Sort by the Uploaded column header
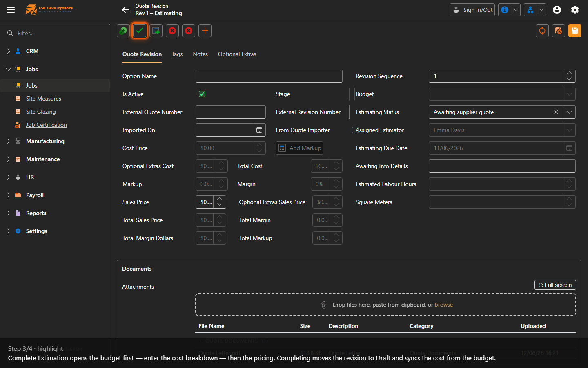Image resolution: width=588 pixels, height=368 pixels. coord(533,326)
